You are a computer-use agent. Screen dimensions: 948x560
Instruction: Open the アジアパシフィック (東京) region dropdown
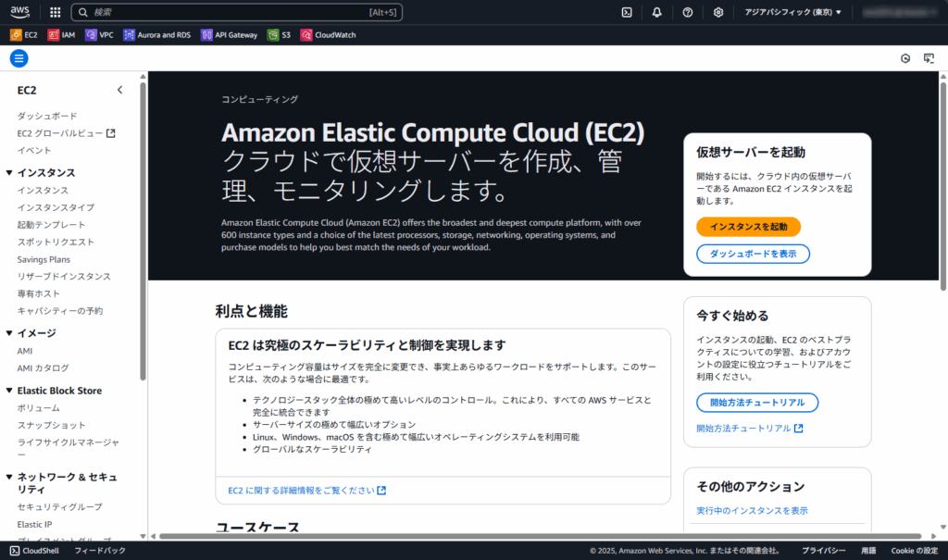coord(792,12)
